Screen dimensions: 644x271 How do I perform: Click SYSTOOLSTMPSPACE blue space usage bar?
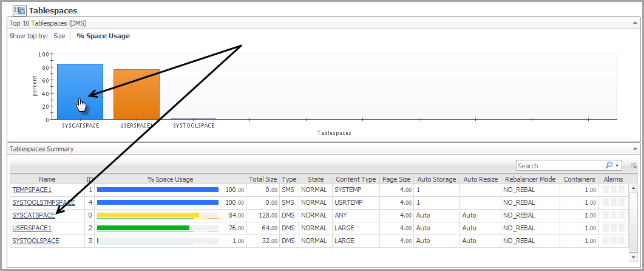click(158, 203)
